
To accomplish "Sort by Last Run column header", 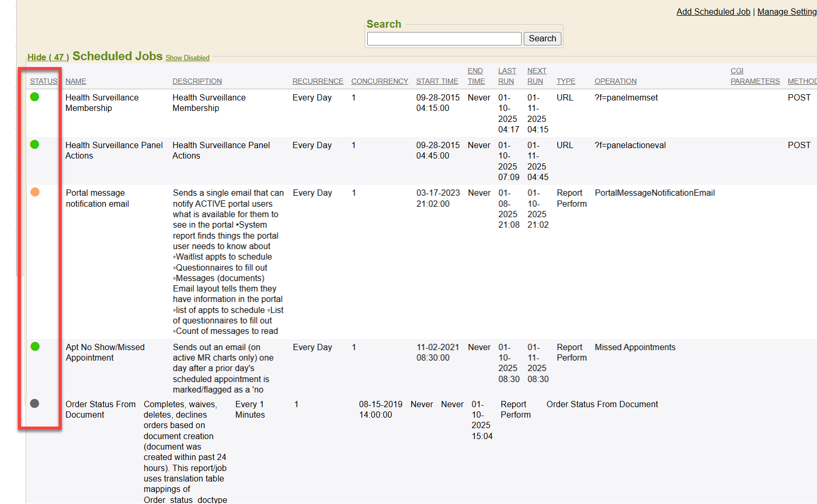I will point(506,76).
